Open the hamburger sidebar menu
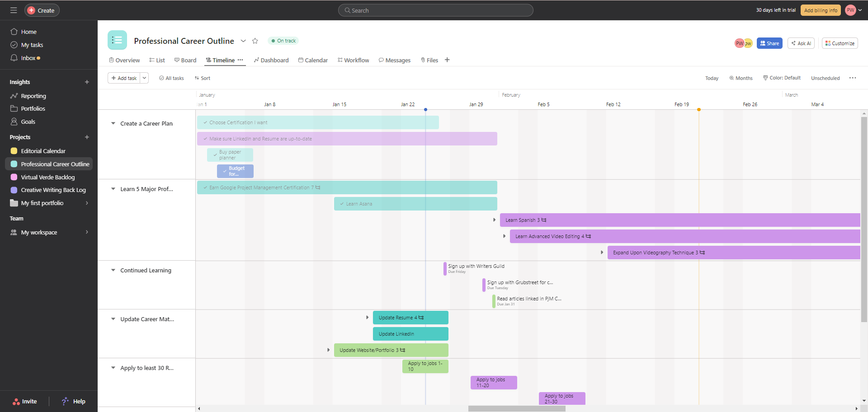The image size is (868, 412). click(14, 10)
